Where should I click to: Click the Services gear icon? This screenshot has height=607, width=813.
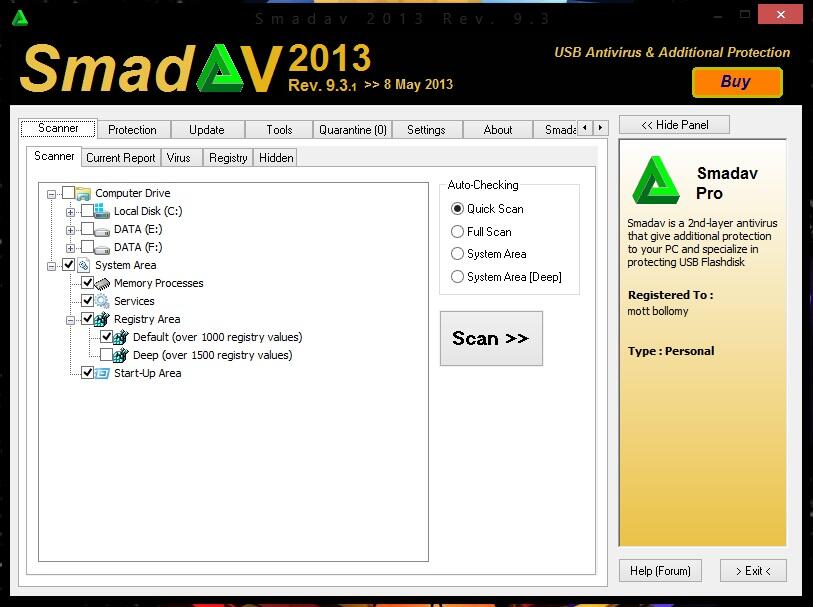pos(102,301)
